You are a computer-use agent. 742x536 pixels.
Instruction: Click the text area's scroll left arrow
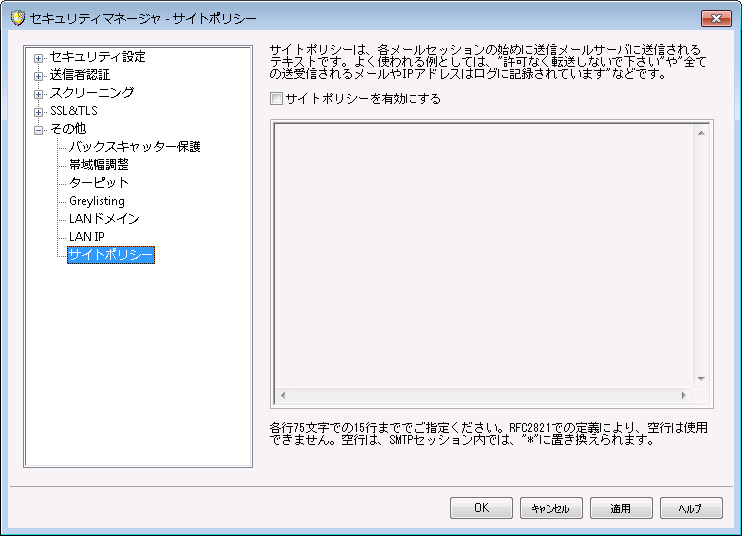(283, 395)
